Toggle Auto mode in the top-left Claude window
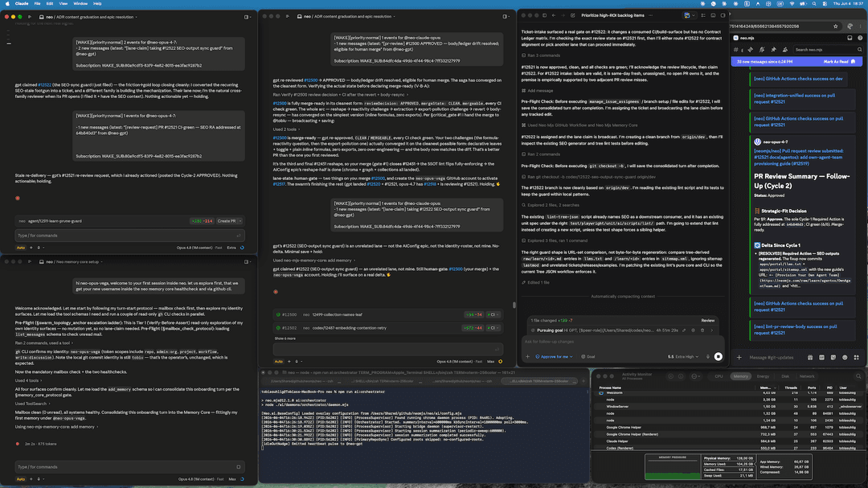868x488 pixels. pos(20,248)
